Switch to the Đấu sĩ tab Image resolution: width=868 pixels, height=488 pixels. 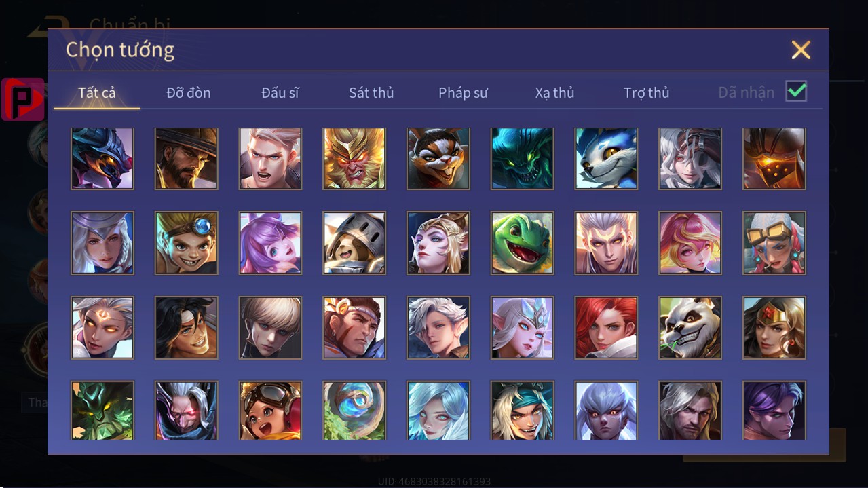280,93
